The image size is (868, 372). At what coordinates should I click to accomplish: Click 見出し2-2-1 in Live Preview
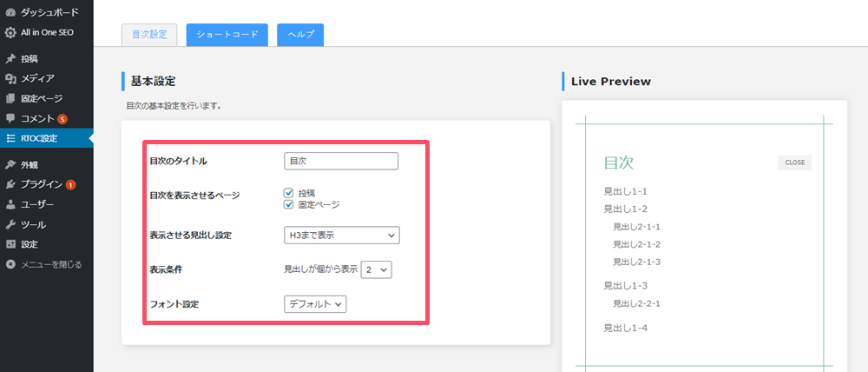coord(636,303)
